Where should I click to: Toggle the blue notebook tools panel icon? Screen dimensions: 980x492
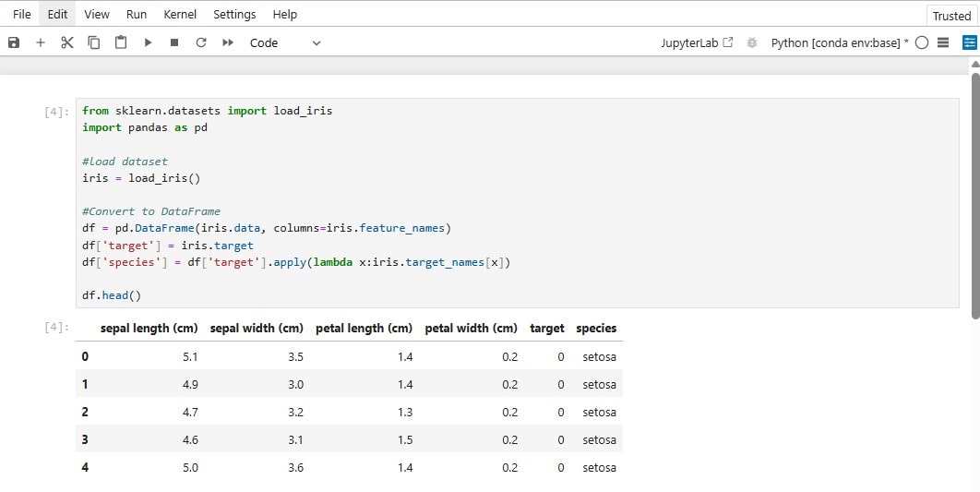969,42
